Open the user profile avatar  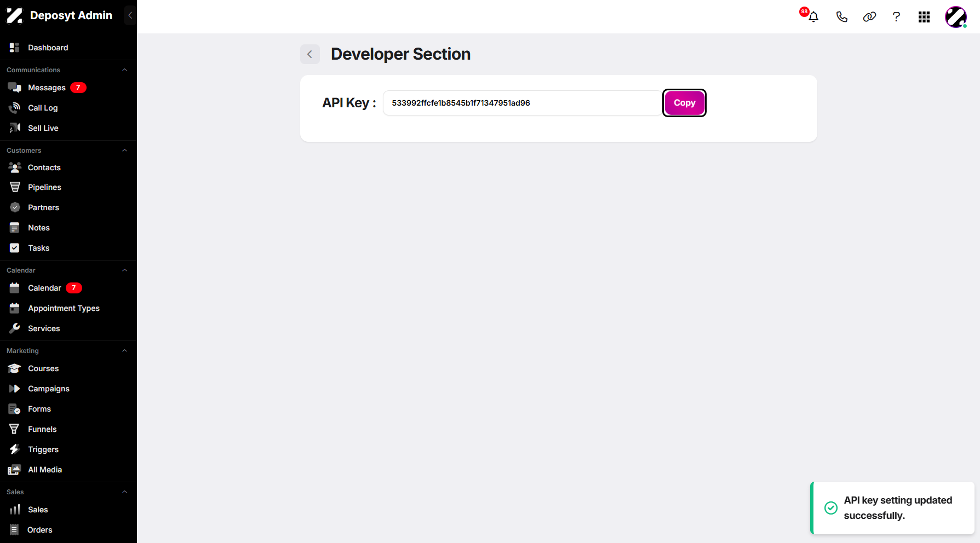tap(956, 17)
